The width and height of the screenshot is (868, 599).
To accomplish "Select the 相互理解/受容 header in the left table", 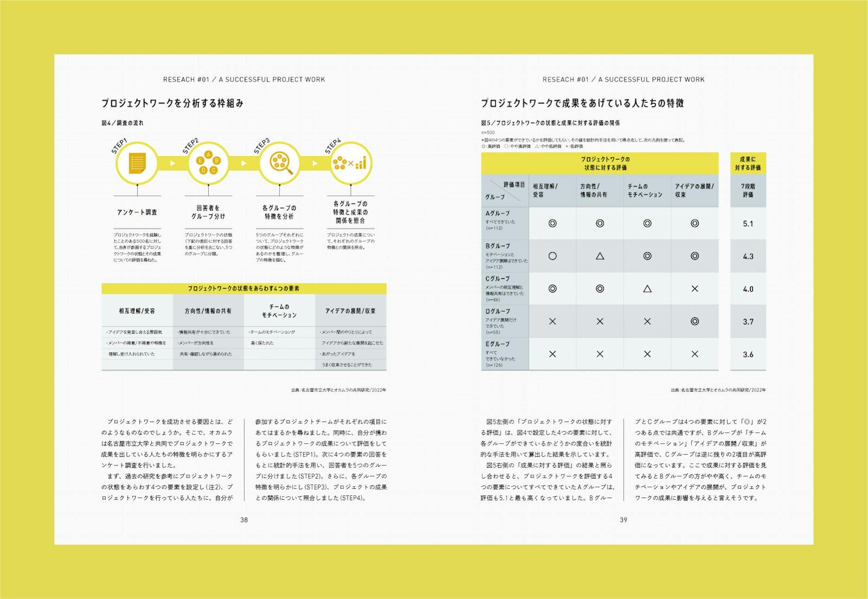I will click(x=137, y=311).
